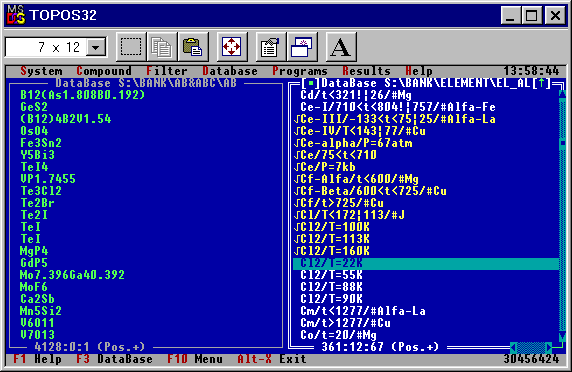This screenshot has width=572, height=372.
Task: Click F1 Help in status bar
Action: (x=37, y=359)
